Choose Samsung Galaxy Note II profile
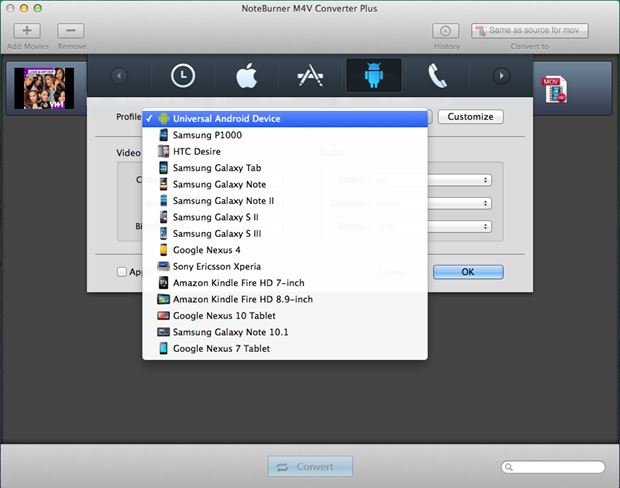 click(285, 200)
